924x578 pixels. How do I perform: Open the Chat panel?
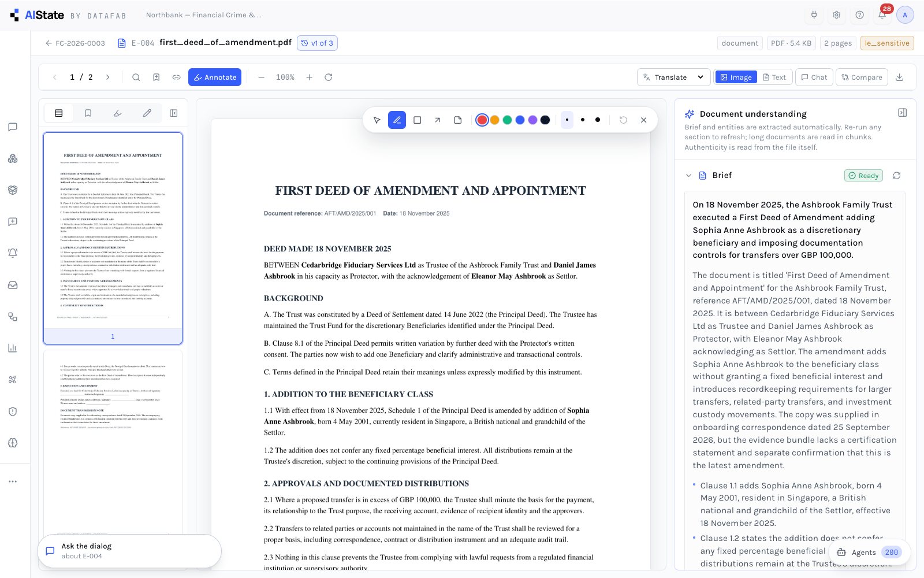[814, 77]
